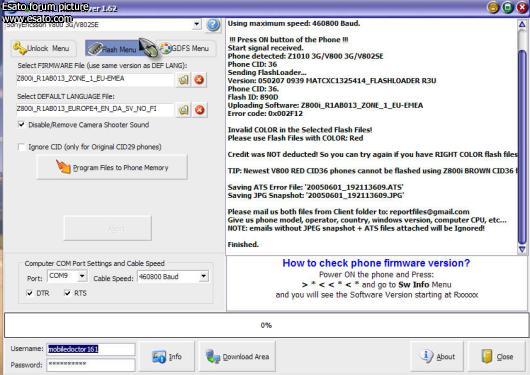Toggle the DTR checkbox
Image resolution: width=530 pixels, height=375 pixels.
click(x=30, y=293)
